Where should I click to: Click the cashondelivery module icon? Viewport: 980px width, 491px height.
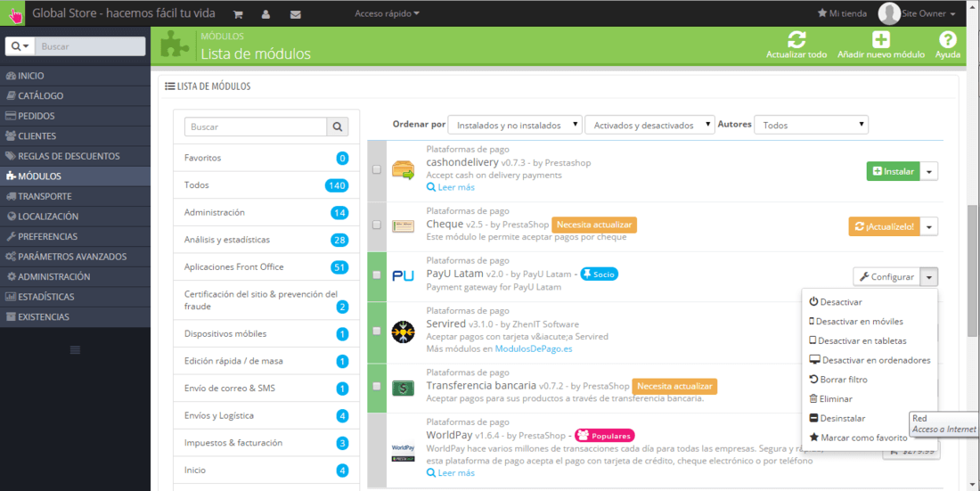click(x=403, y=171)
